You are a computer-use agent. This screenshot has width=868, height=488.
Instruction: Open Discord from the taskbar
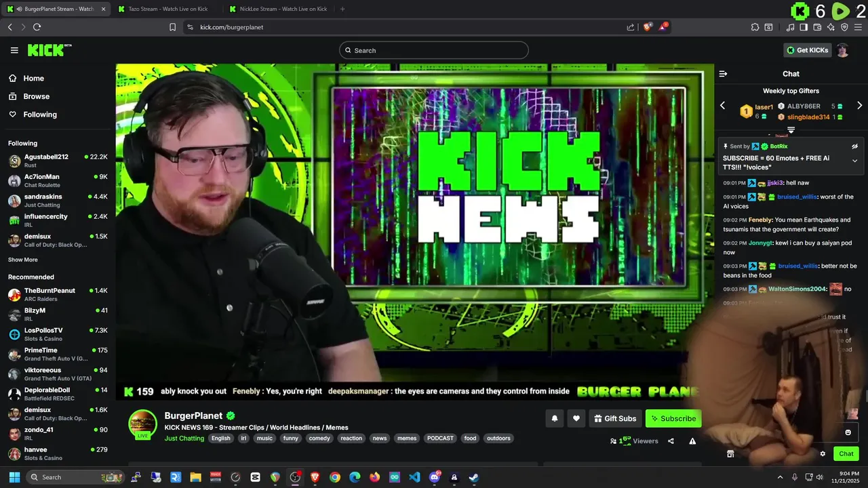coord(435,477)
